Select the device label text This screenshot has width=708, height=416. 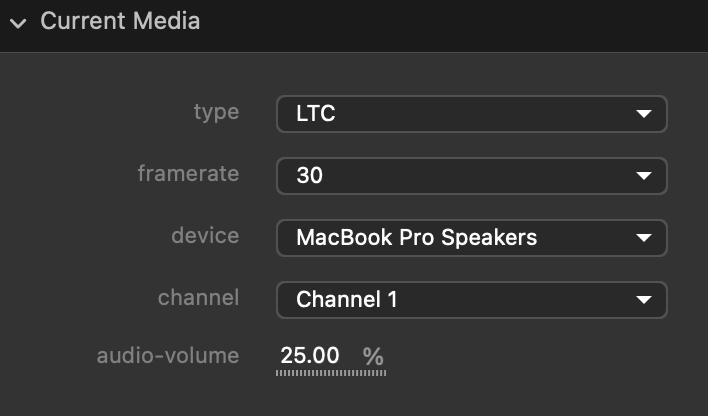[x=205, y=235]
